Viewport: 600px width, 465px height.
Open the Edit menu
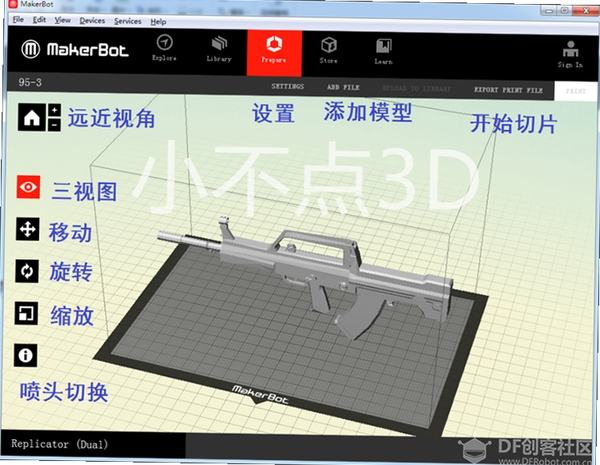(39, 20)
